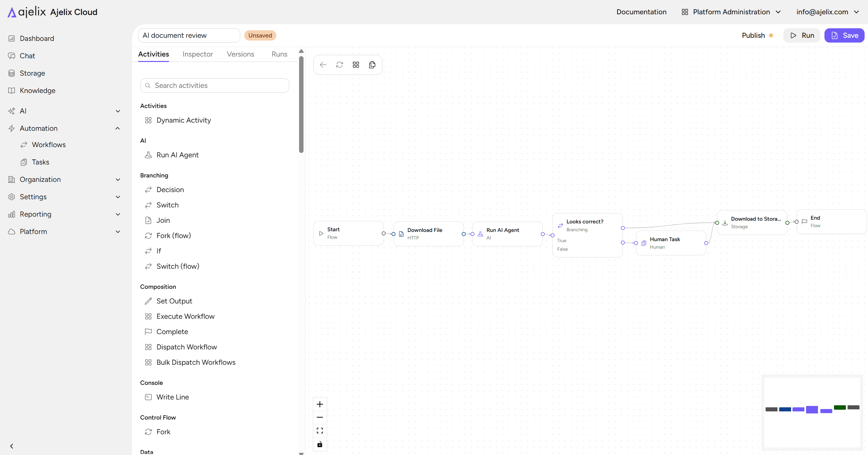Image resolution: width=868 pixels, height=455 pixels.
Task: Switch to the Runs tab
Action: [279, 54]
